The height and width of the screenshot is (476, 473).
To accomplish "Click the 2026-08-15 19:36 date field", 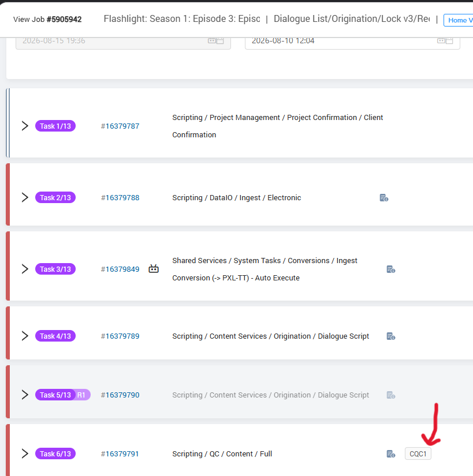I will tap(123, 43).
